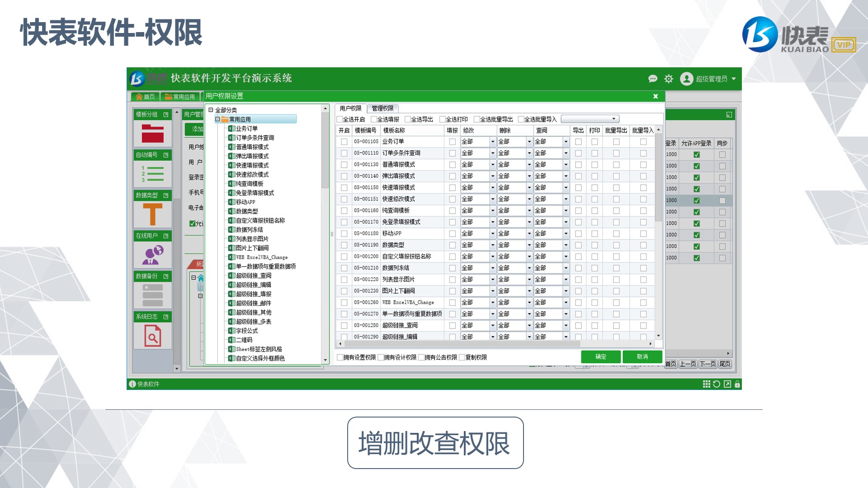Click pop-out icon on 数据备份 header
The image size is (868, 488).
[166, 276]
